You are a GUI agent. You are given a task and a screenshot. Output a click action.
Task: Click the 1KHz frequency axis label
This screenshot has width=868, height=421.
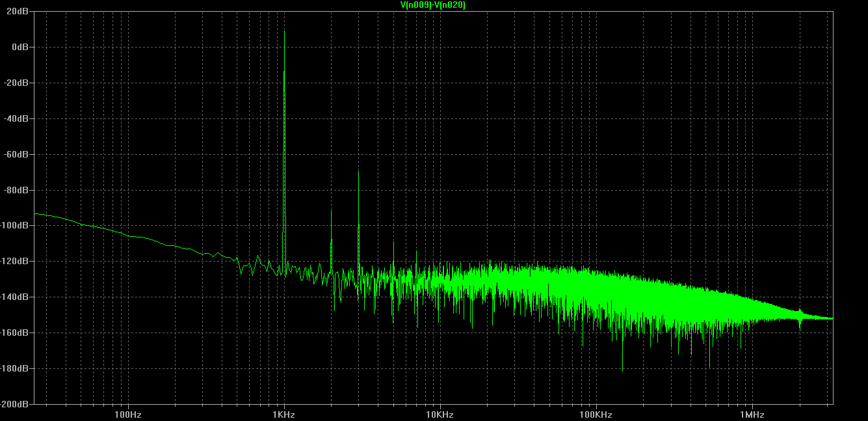pos(284,414)
